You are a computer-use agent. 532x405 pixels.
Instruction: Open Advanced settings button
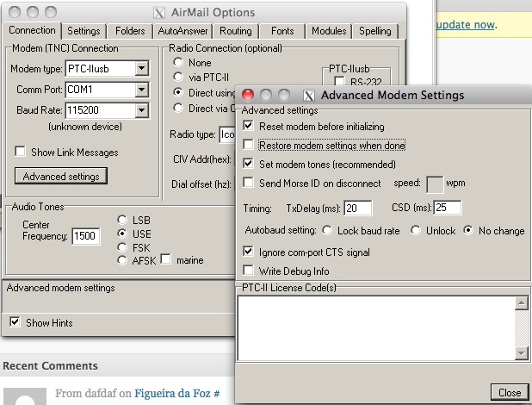[x=61, y=176]
